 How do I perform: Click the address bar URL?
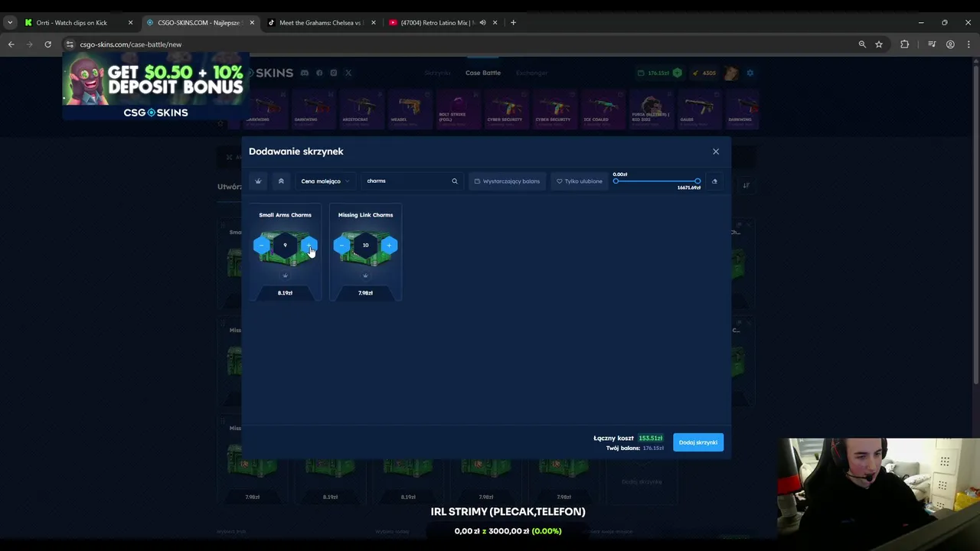[x=130, y=44]
